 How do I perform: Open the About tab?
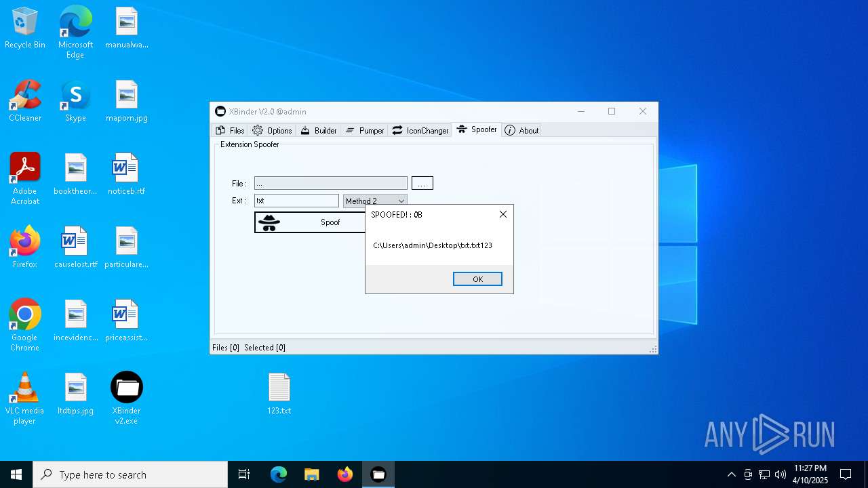521,130
